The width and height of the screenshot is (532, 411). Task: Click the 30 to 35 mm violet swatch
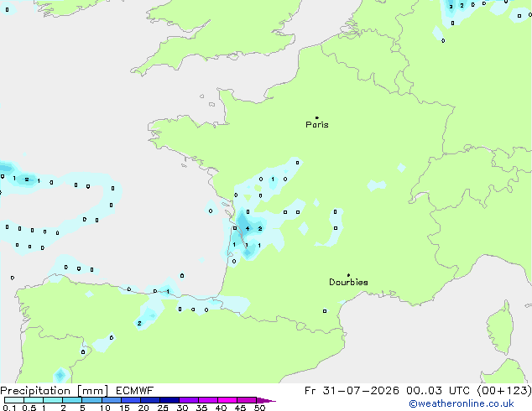pos(189,400)
